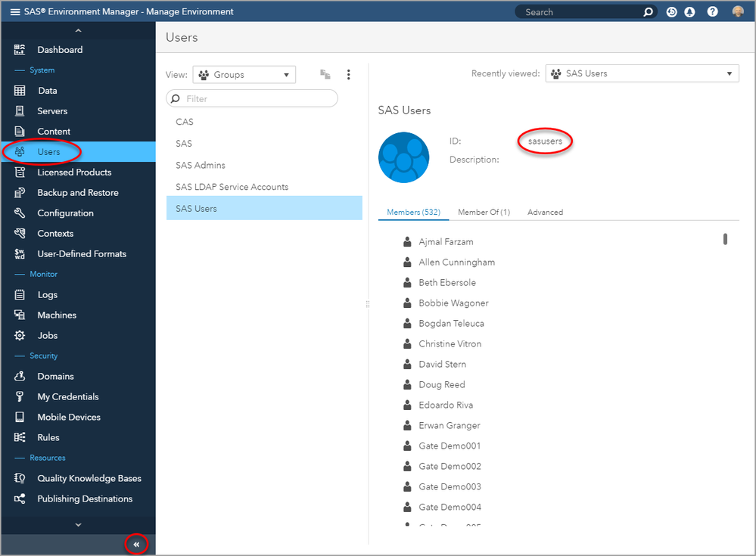756x556 pixels.
Task: Go to Licensed Products page
Action: point(74,172)
